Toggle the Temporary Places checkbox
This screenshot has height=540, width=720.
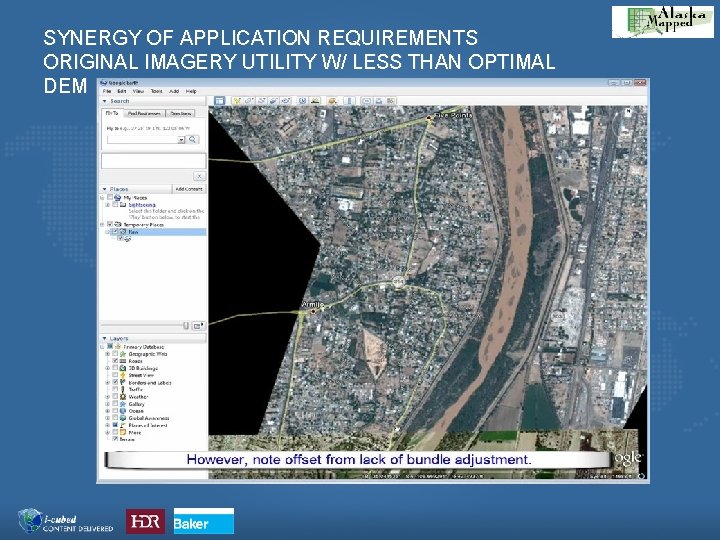click(110, 225)
